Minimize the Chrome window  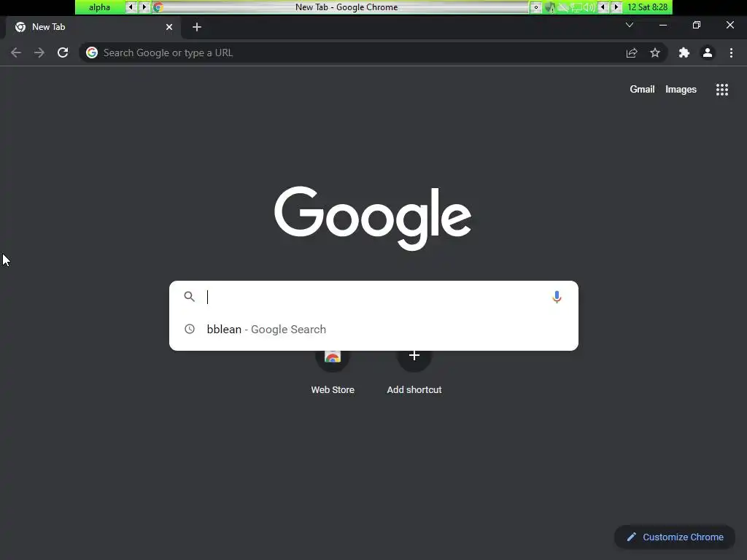662,25
